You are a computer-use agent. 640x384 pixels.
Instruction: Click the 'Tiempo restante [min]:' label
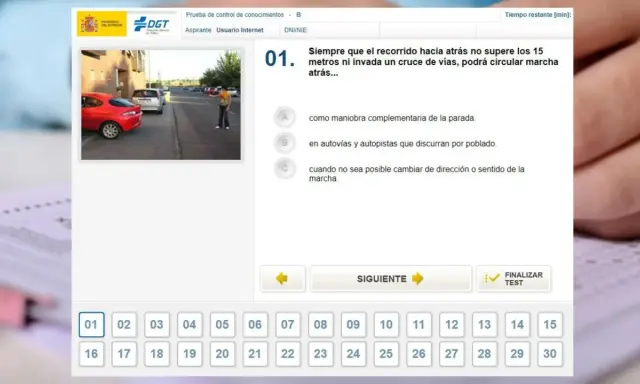click(x=538, y=15)
